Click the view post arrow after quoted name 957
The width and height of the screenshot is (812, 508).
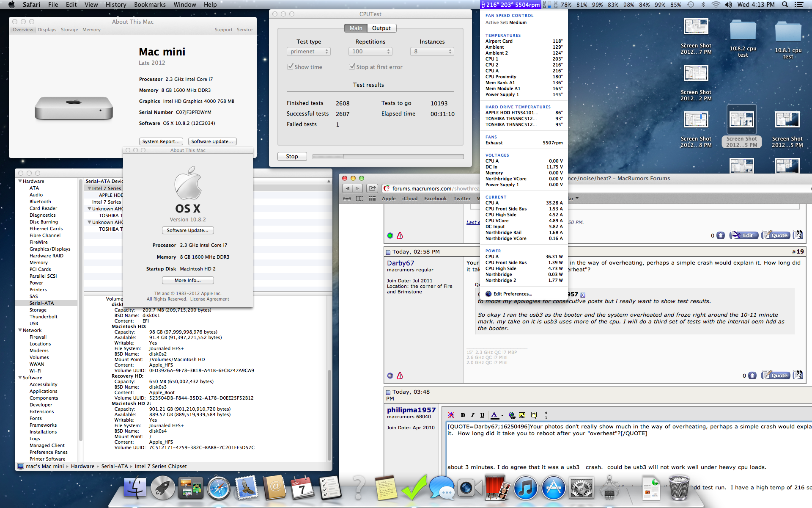pyautogui.click(x=583, y=295)
